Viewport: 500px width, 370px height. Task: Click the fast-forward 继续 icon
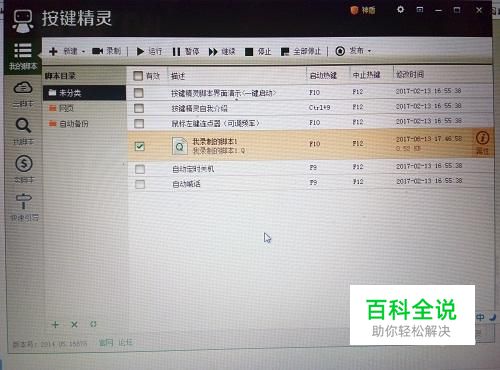point(213,52)
